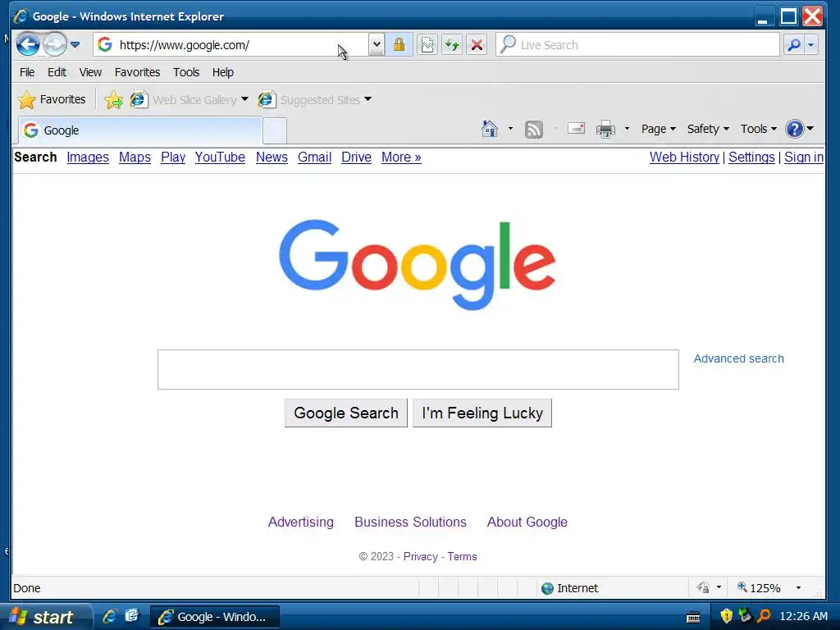
Task: Open Google Settings link
Action: click(751, 157)
